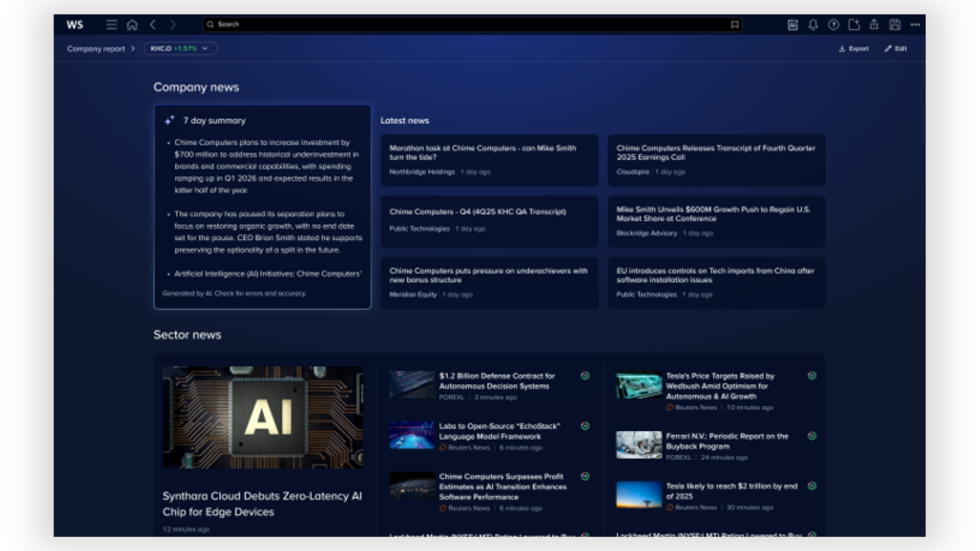
Task: Open Ferrari N.V. Periodic Report headline
Action: tap(727, 441)
